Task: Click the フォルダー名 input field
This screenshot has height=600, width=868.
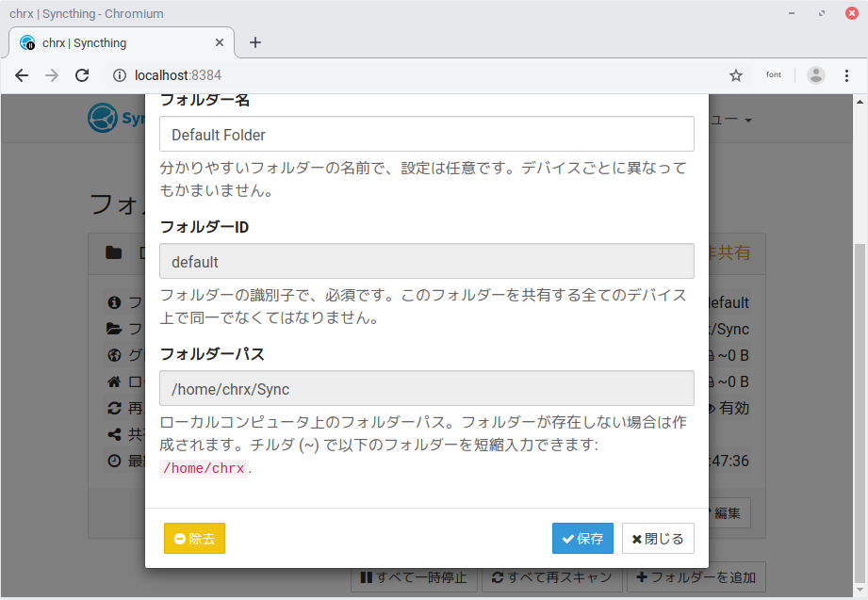Action: (426, 134)
